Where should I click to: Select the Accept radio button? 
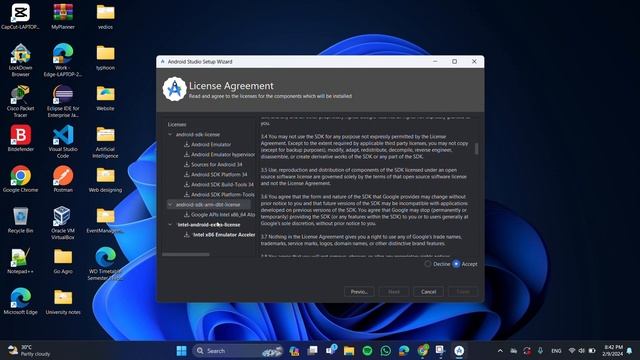tap(456, 264)
